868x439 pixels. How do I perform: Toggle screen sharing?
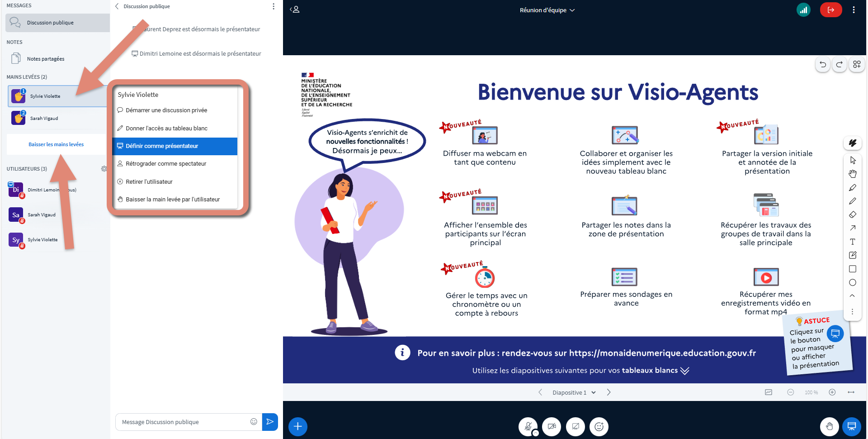(x=576, y=426)
